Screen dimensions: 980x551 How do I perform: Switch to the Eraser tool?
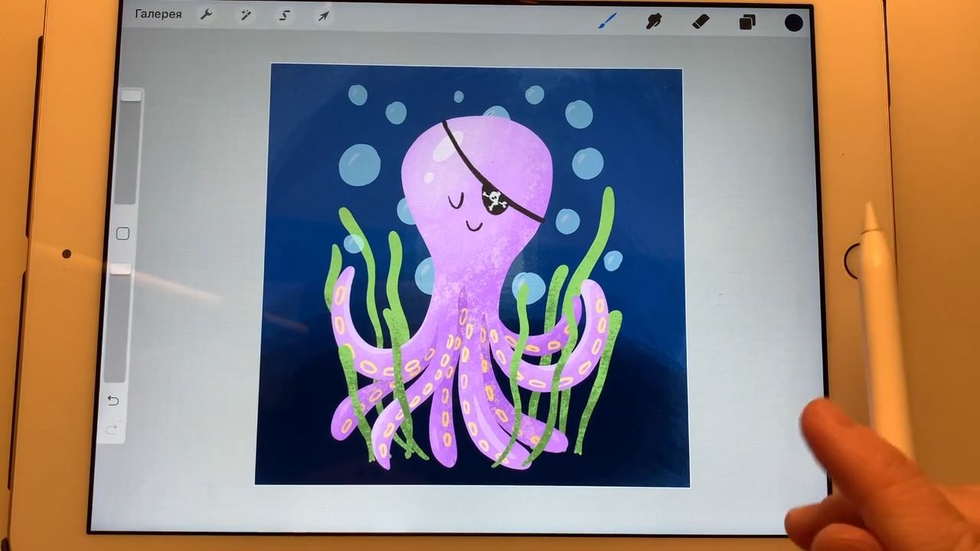701,22
